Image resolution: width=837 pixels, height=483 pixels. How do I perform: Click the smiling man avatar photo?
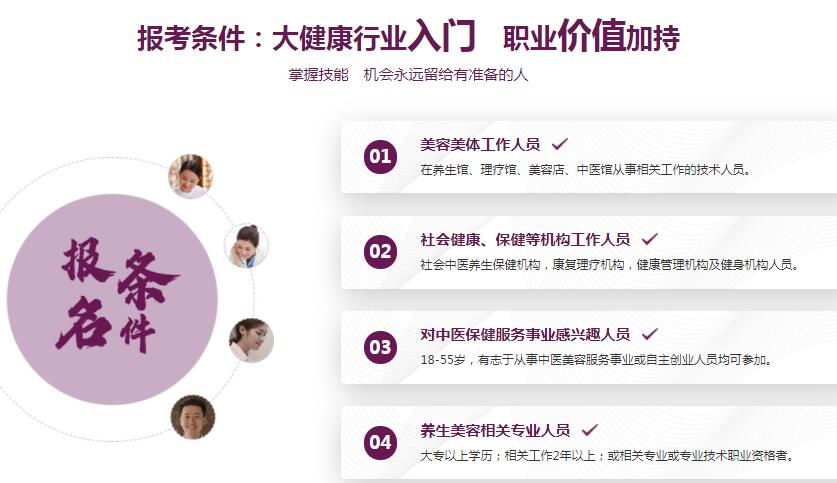[x=192, y=416]
